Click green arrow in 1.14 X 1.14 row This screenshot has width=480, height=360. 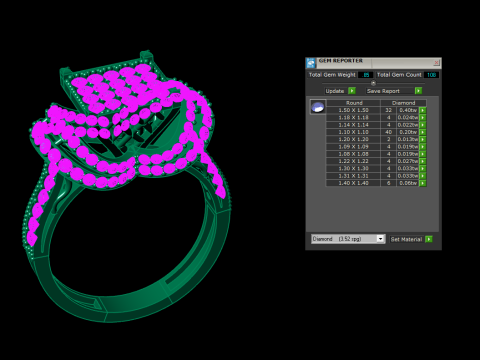click(423, 125)
